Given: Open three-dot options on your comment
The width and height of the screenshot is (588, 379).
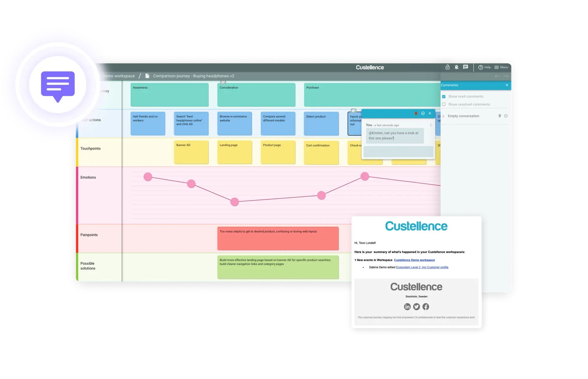Looking at the screenshot, I should (x=431, y=125).
